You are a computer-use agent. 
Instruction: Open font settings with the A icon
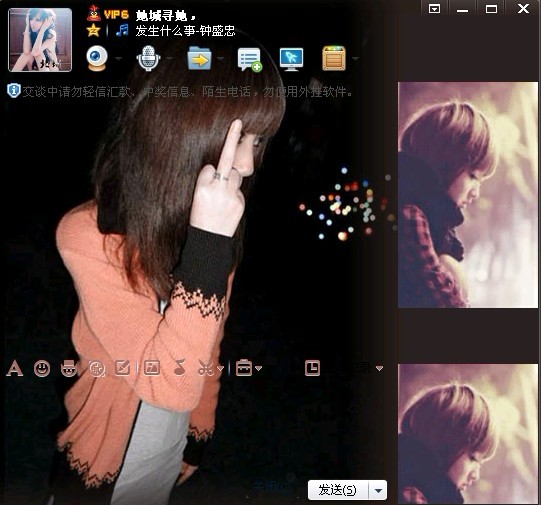click(14, 368)
